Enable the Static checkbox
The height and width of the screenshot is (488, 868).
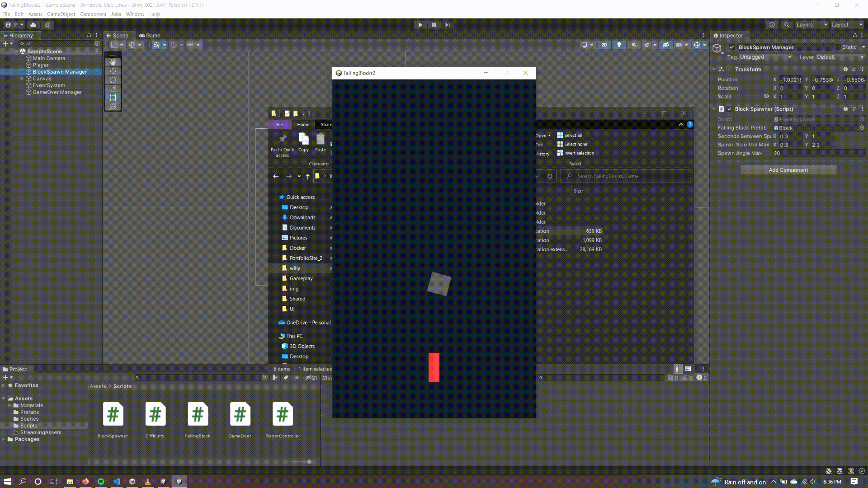click(838, 47)
